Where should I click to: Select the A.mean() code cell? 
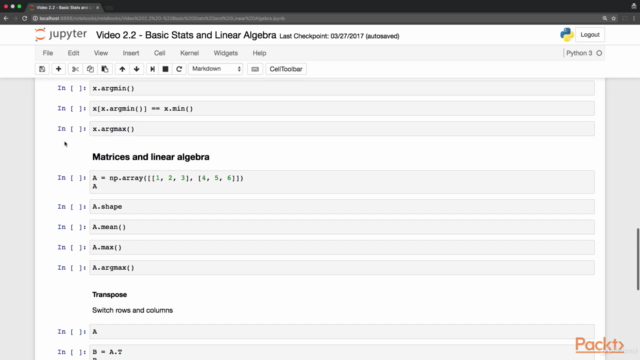point(342,227)
